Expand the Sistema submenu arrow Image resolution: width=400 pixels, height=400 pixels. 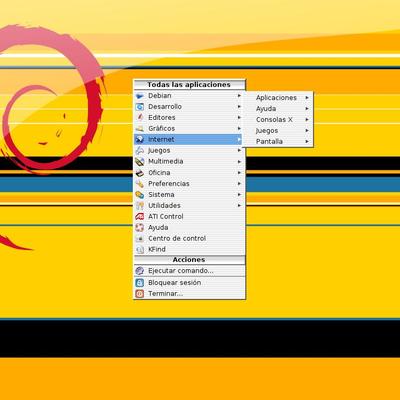[239, 195]
